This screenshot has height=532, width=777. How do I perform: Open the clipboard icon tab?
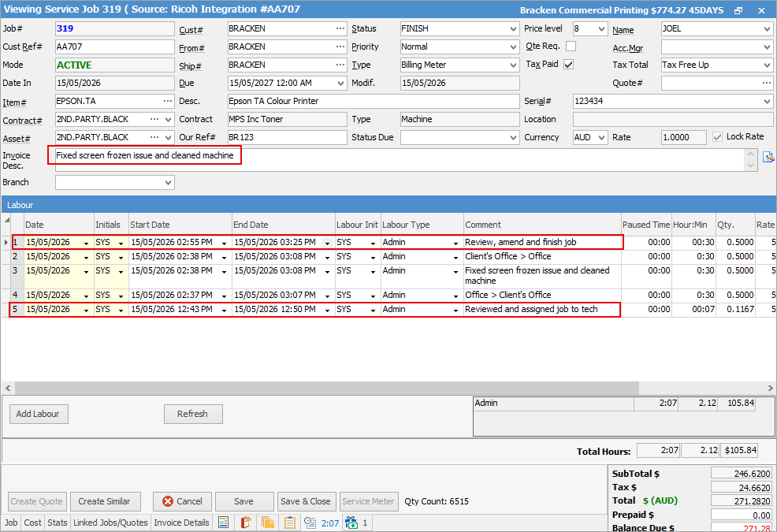coord(290,523)
